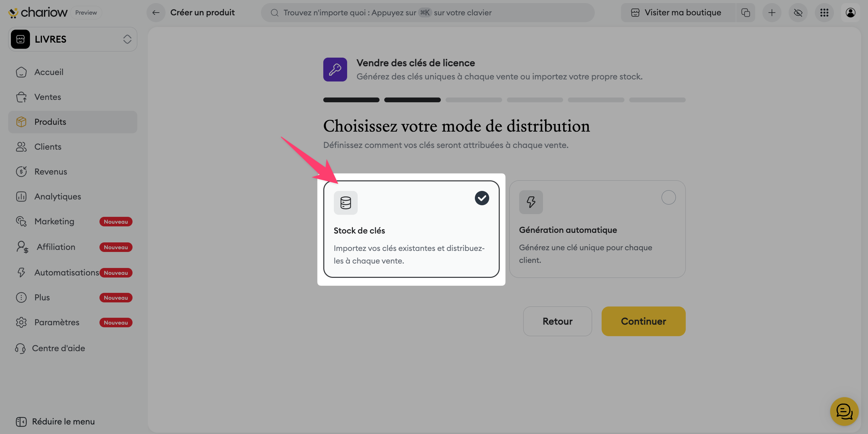Screen dimensions: 868x434
Task: Go to Marketing section
Action: click(54, 221)
